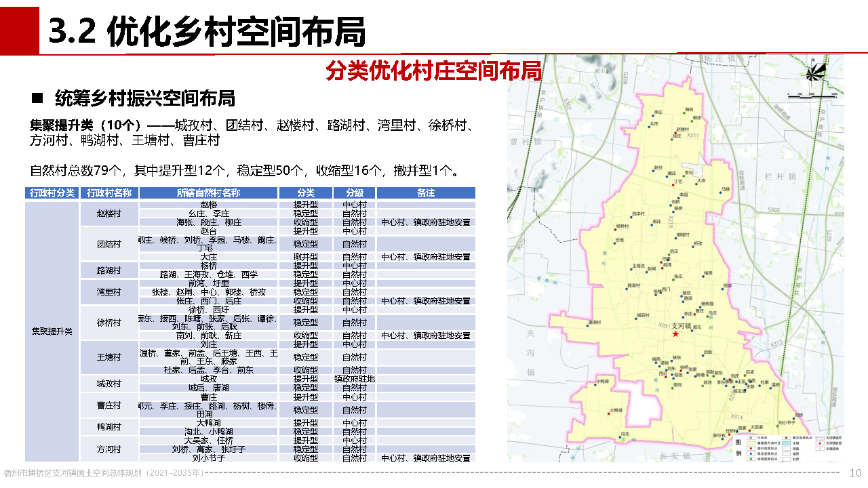
Task: Click the page number 10
Action: (x=855, y=472)
